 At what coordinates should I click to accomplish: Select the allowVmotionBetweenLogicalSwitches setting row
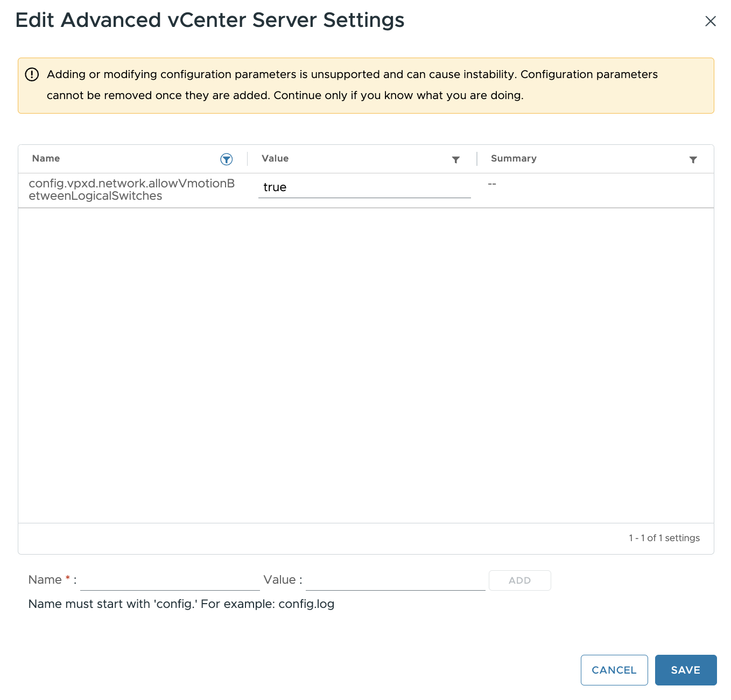click(131, 190)
